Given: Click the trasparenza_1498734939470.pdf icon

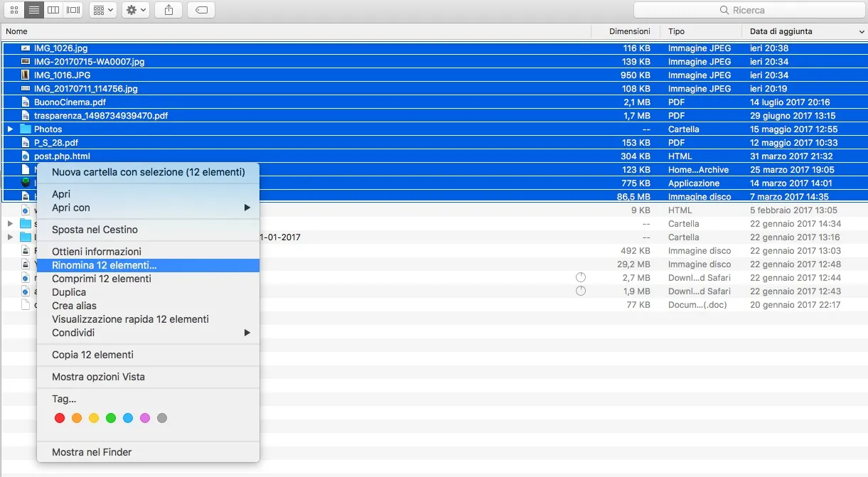Looking at the screenshot, I should [x=26, y=116].
